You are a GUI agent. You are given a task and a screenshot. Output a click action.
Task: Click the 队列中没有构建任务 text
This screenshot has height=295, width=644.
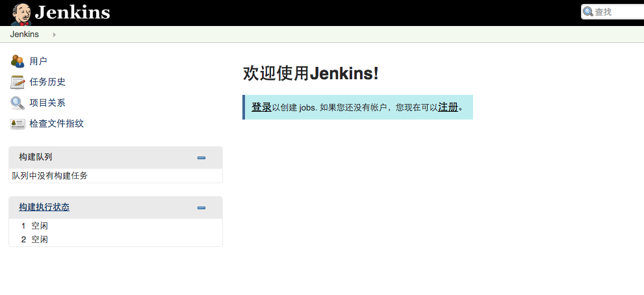click(49, 176)
